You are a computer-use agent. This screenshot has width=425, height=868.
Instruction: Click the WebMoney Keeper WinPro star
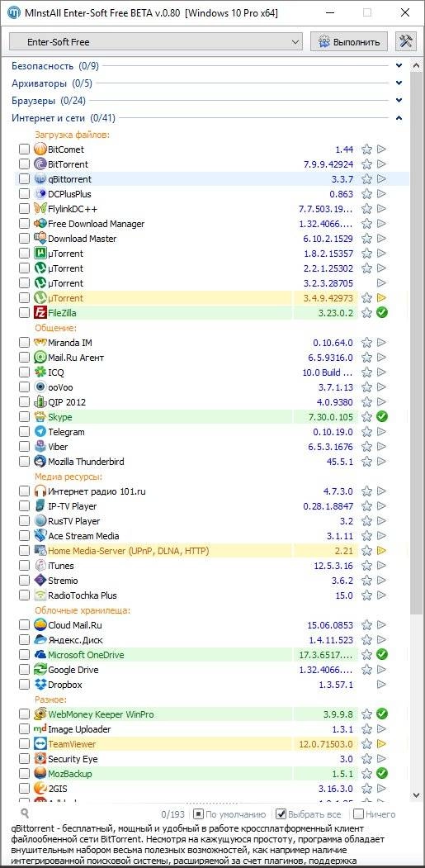click(366, 714)
